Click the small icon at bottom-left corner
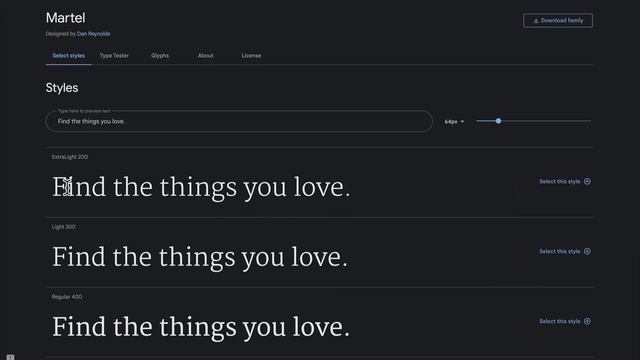 click(11, 357)
